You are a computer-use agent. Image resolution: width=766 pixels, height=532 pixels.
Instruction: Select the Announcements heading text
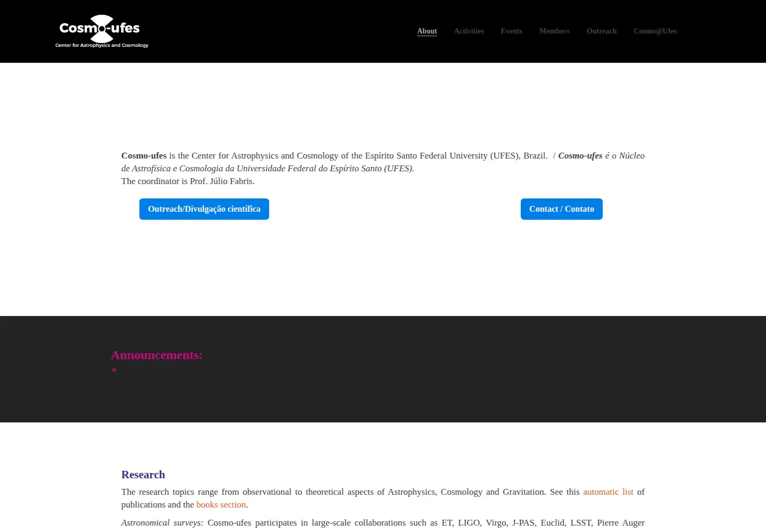(156, 355)
